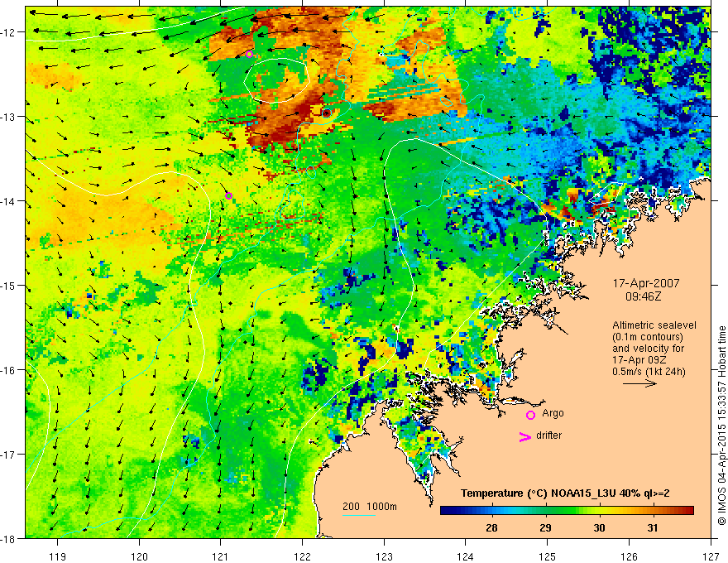Click longitude axis label "120"

click(139, 556)
